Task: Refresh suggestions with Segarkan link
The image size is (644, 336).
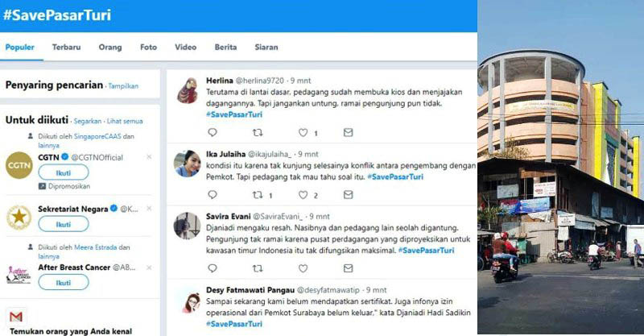Action: [88, 122]
